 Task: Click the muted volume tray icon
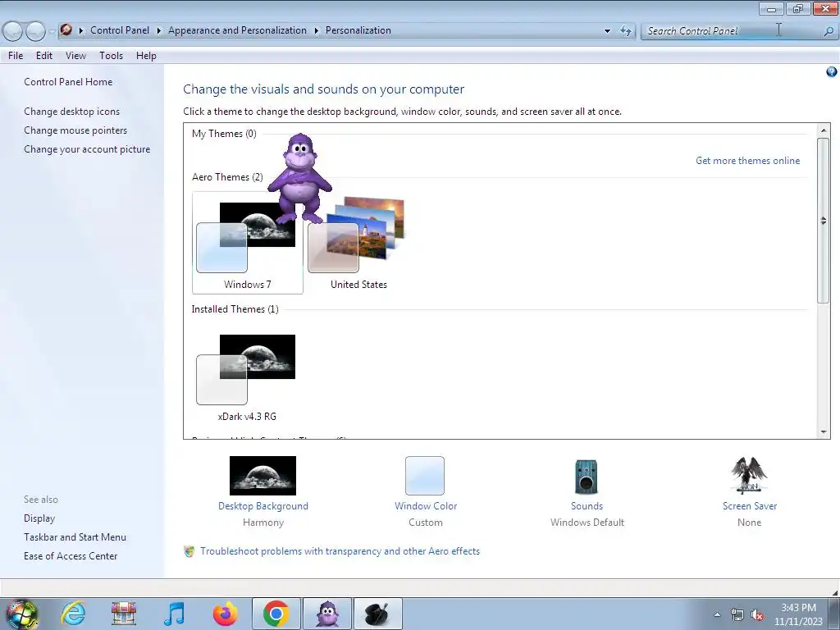[x=757, y=615]
